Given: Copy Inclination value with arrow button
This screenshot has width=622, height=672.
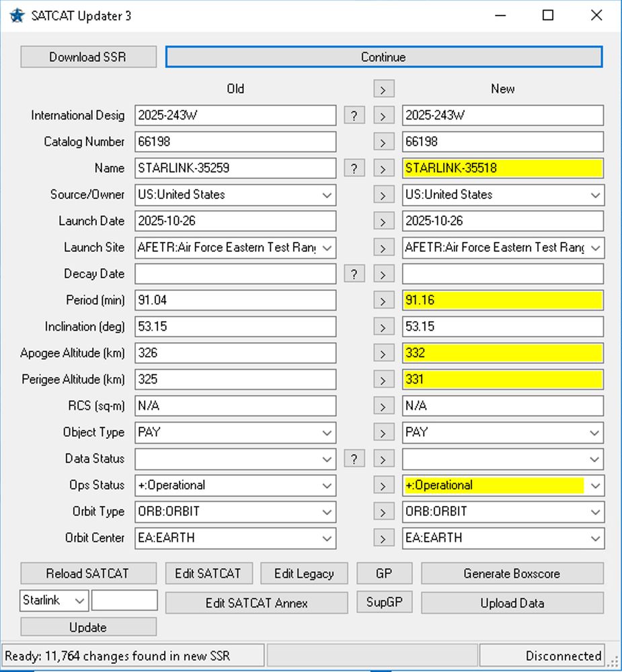Looking at the screenshot, I should pos(384,327).
